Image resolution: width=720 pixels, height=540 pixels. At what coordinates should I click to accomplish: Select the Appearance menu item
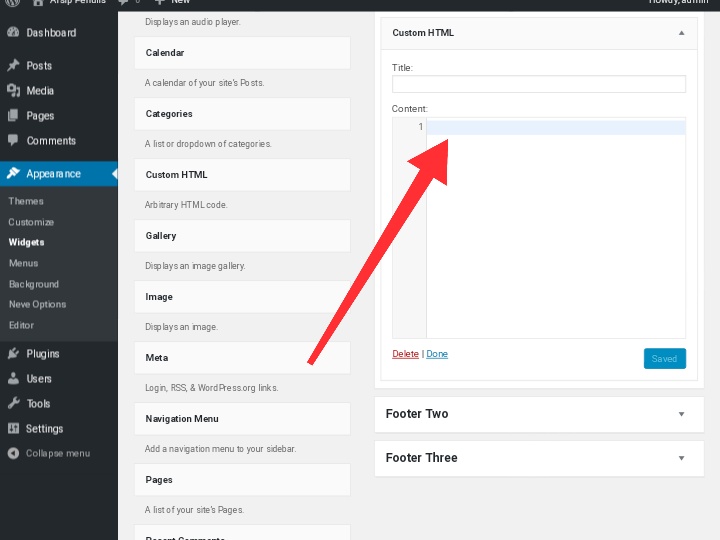coord(59,174)
